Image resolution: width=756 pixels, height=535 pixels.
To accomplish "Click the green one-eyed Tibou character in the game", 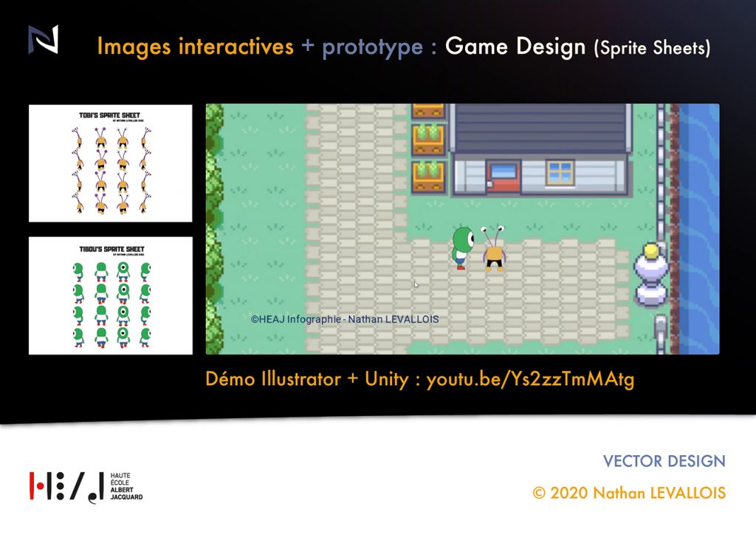I will point(463,248).
